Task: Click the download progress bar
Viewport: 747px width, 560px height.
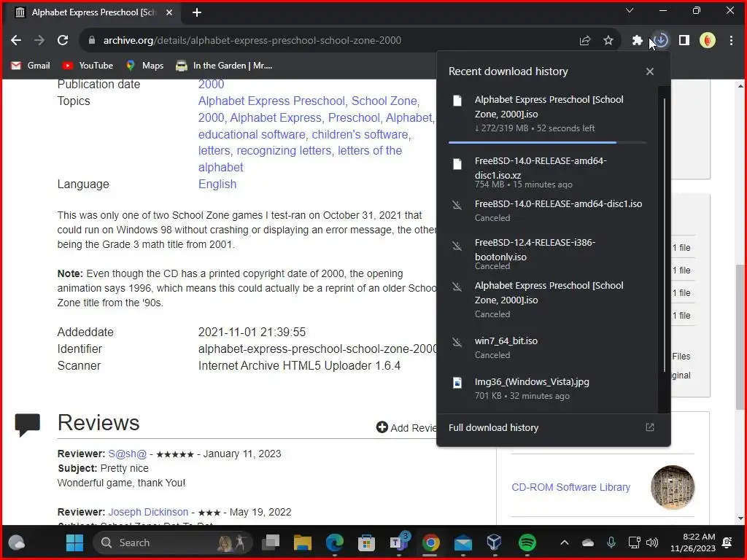Action: (x=547, y=142)
